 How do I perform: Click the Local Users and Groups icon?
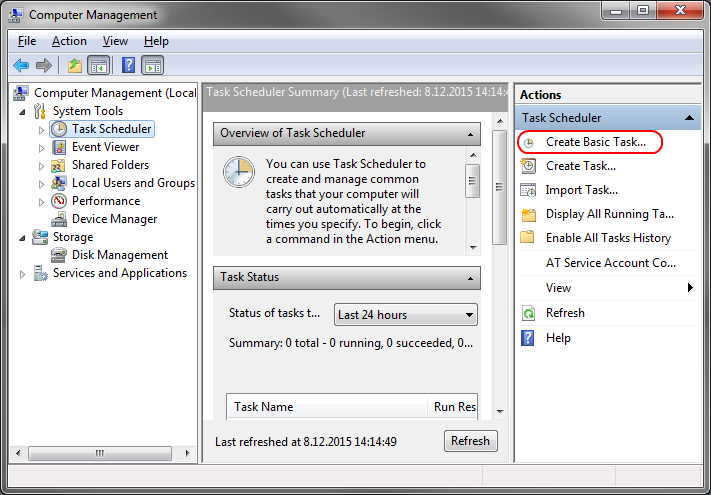click(59, 183)
